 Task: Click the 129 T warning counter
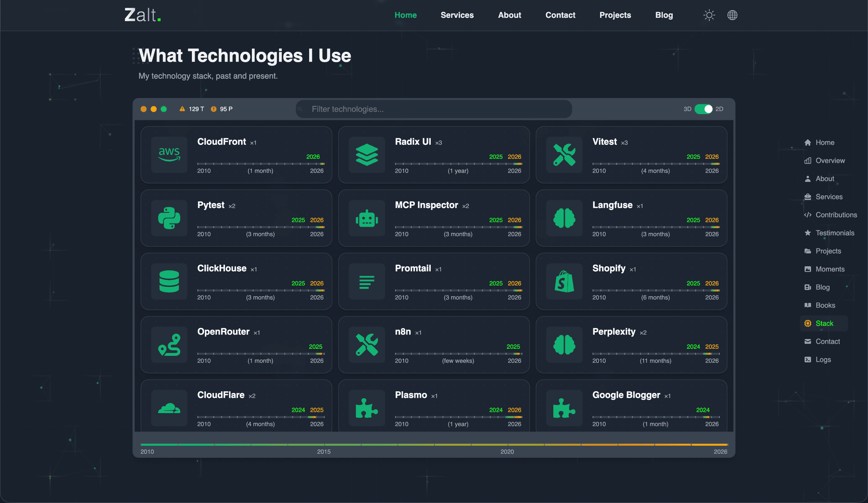(x=192, y=109)
